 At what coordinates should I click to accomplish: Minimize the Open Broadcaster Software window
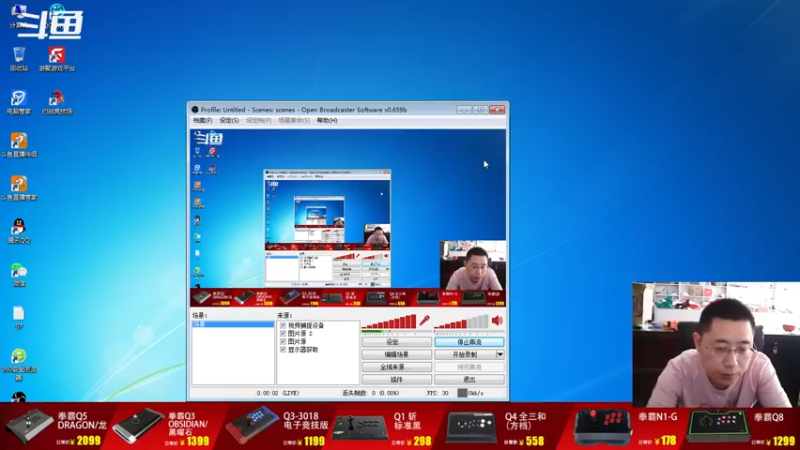point(464,110)
